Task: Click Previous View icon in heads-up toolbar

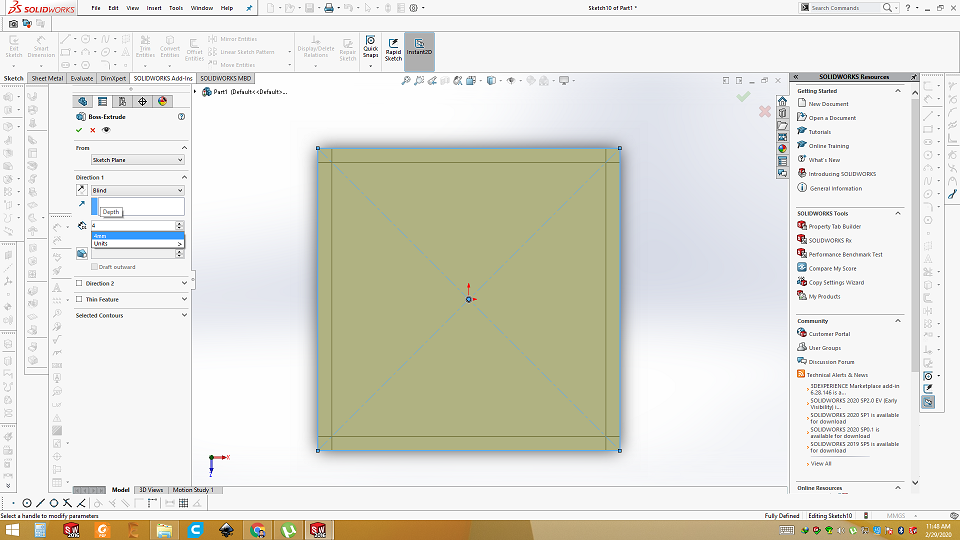Action: (432, 80)
